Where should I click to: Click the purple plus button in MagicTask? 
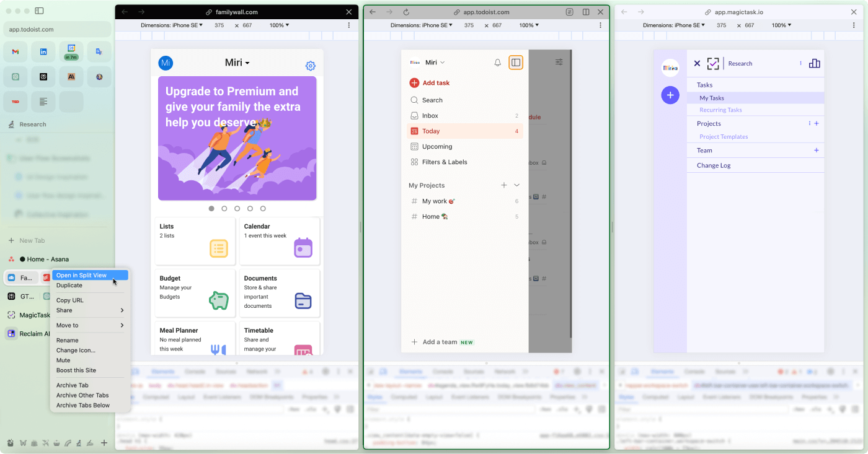670,95
